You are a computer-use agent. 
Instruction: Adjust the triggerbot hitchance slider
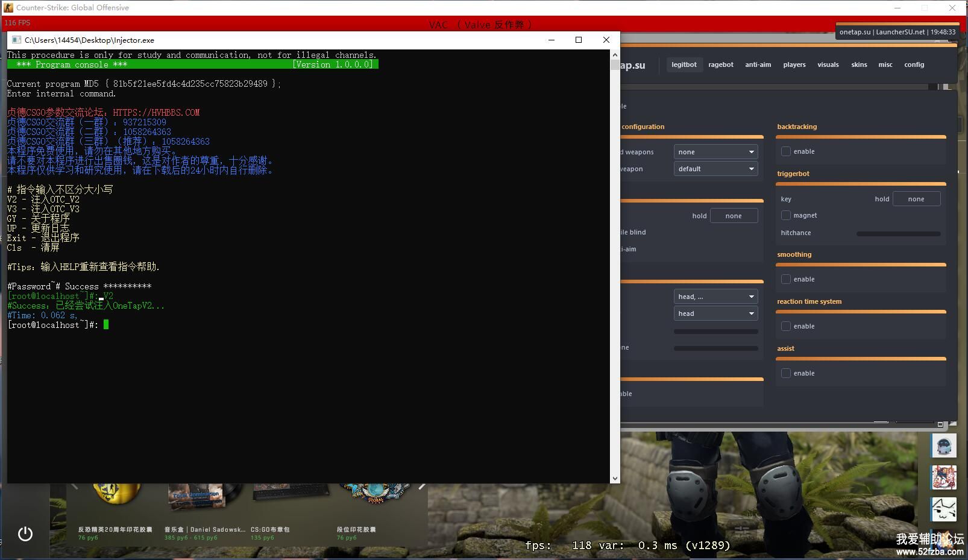tap(898, 234)
